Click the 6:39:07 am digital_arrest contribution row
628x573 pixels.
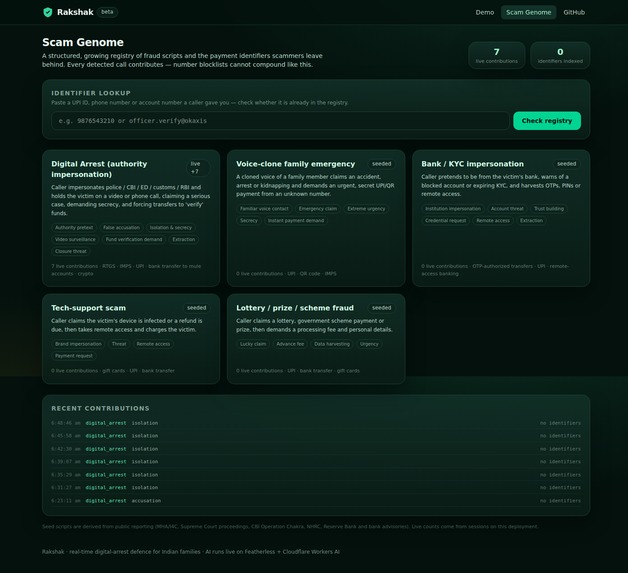coord(316,462)
